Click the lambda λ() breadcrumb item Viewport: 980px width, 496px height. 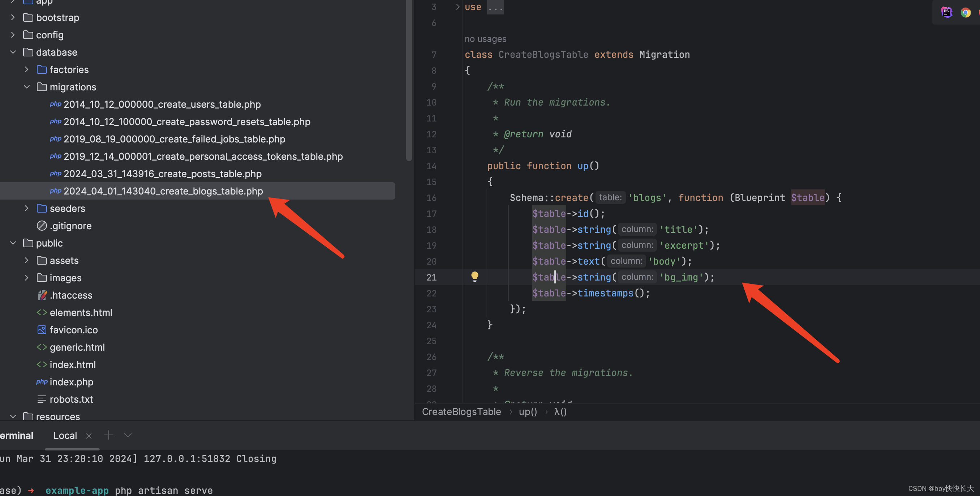point(560,411)
